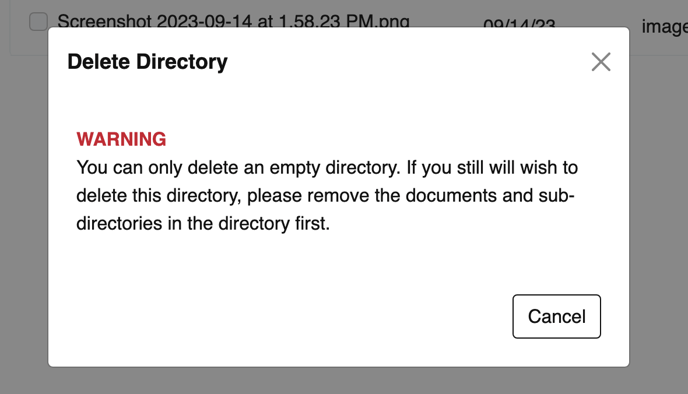This screenshot has width=688, height=394.
Task: Click the line starting with delete this directory
Action: (325, 195)
